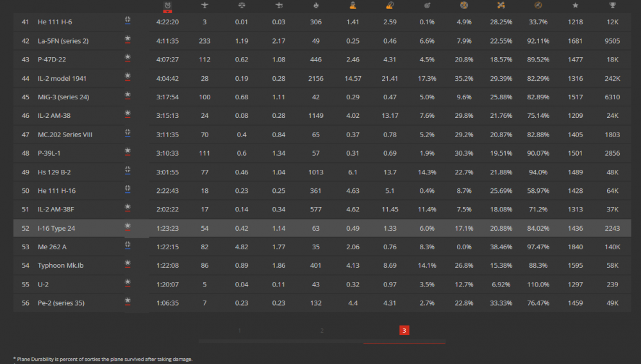Open MC.202 Series VIII plane entry

click(x=65, y=135)
